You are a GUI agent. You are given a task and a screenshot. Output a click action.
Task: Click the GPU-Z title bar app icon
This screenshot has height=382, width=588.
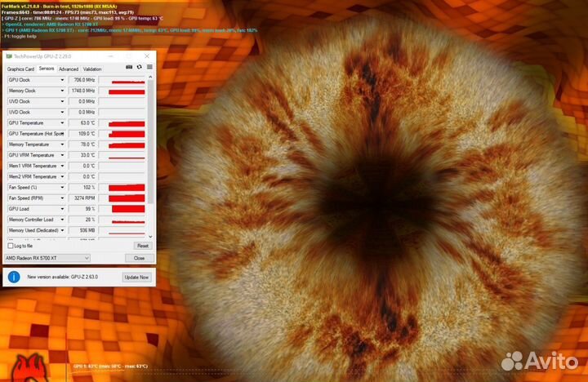[9, 56]
